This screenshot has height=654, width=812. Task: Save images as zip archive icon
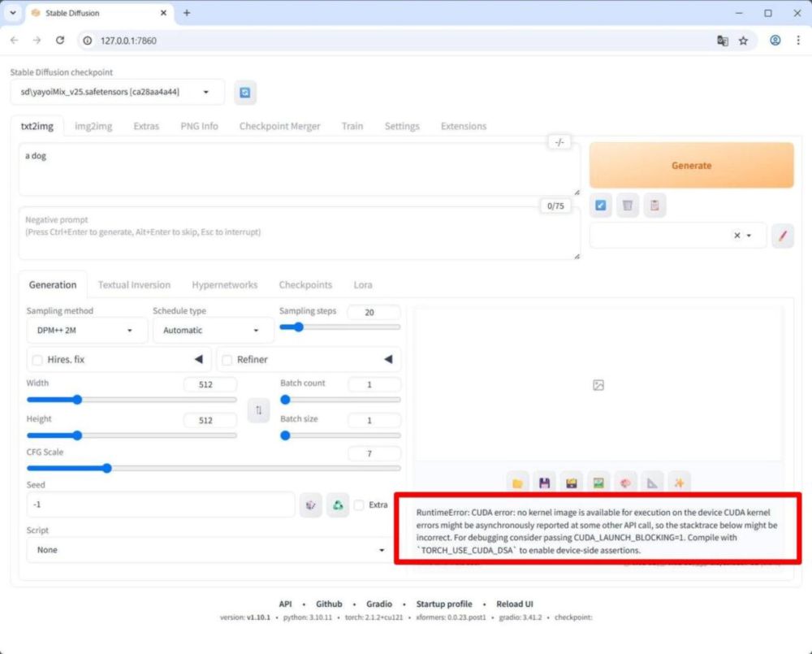(x=571, y=483)
